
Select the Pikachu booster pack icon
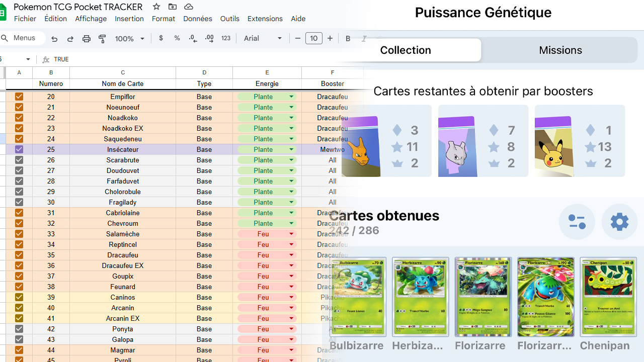click(554, 146)
